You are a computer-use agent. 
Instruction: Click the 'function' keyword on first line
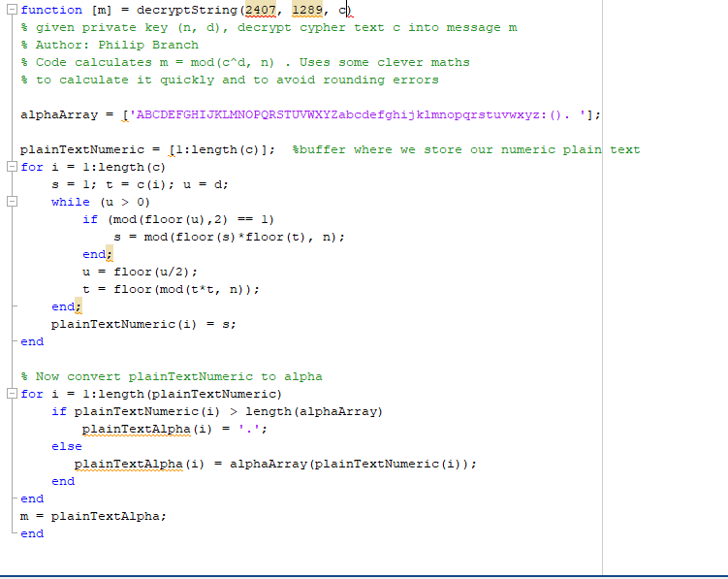click(51, 10)
